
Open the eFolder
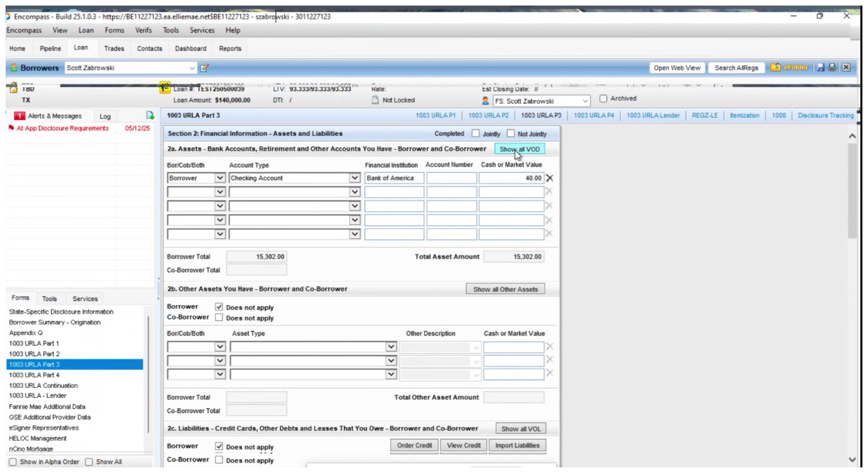point(790,68)
